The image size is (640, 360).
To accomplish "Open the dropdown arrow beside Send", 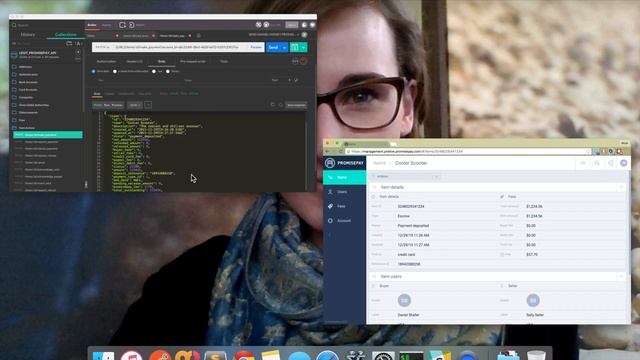I will click(x=284, y=47).
